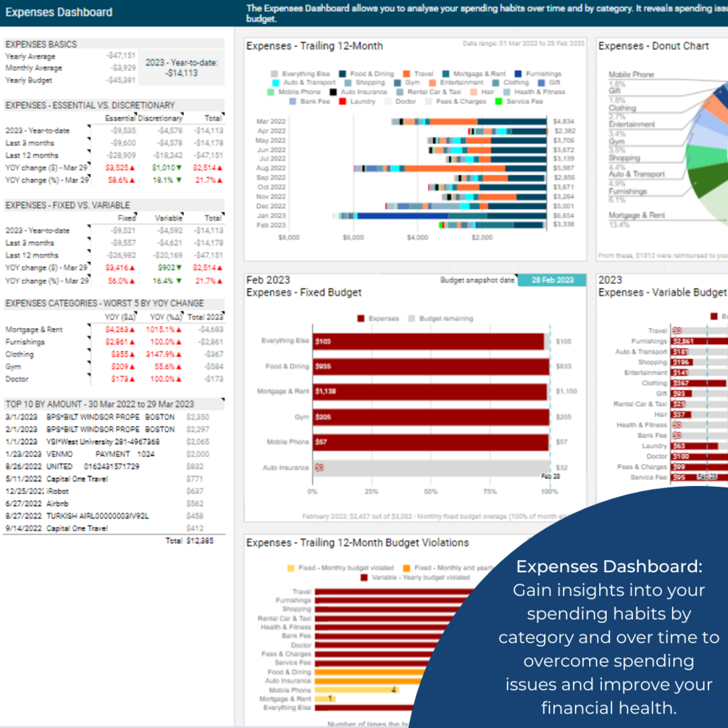Screen dimensions: 728x728
Task: Click the Fixed column header
Action: (x=126, y=218)
